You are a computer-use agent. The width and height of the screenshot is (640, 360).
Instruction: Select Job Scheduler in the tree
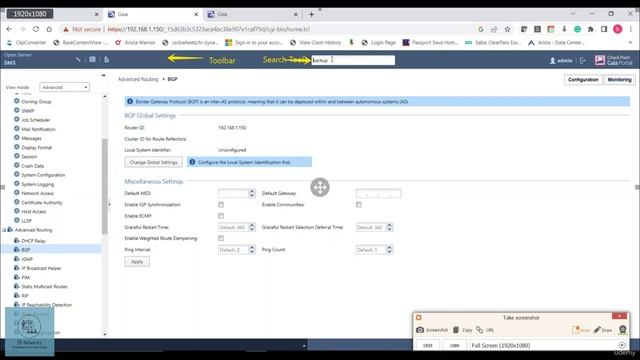[36, 120]
